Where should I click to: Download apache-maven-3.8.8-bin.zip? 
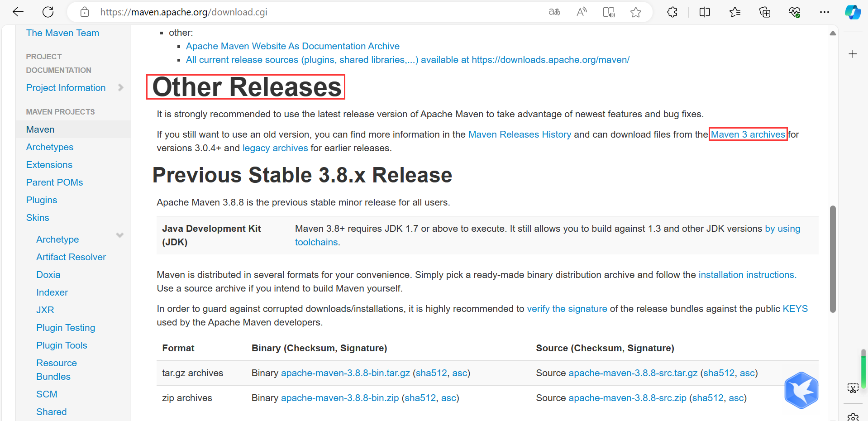coord(340,398)
